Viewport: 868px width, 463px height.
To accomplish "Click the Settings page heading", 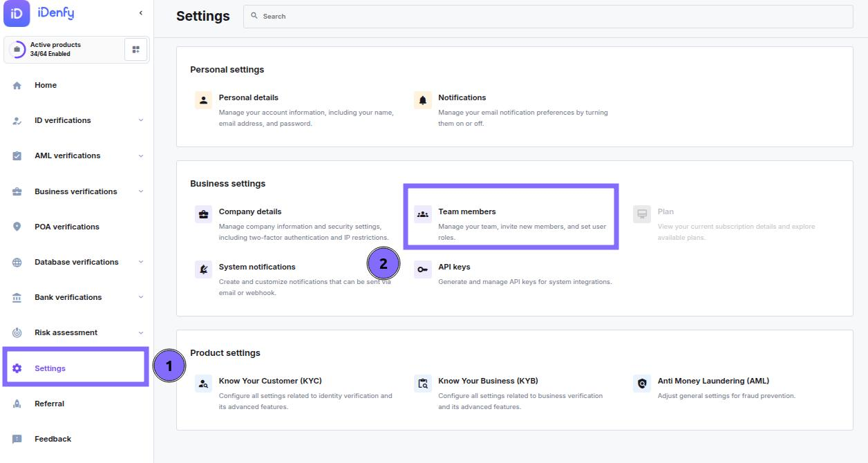I will [x=203, y=16].
